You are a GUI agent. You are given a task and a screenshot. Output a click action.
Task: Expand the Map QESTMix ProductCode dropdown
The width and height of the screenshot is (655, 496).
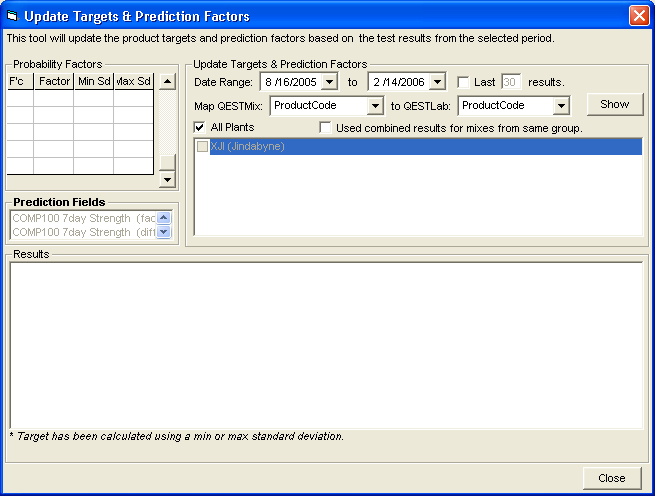(375, 105)
